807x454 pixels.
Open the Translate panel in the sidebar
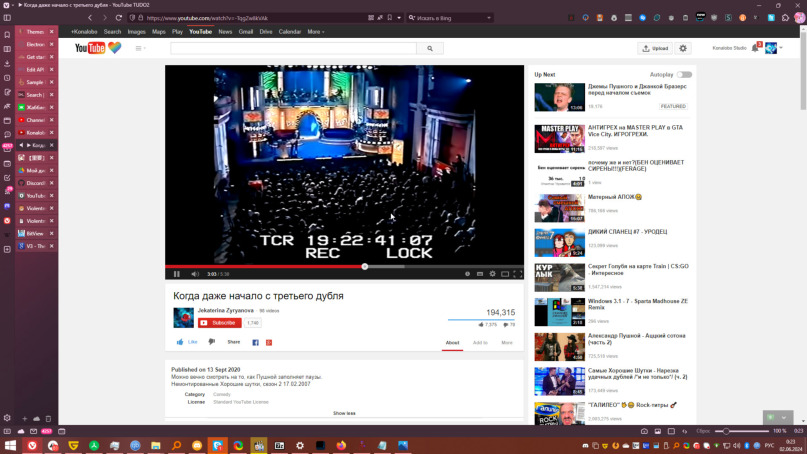[x=7, y=107]
